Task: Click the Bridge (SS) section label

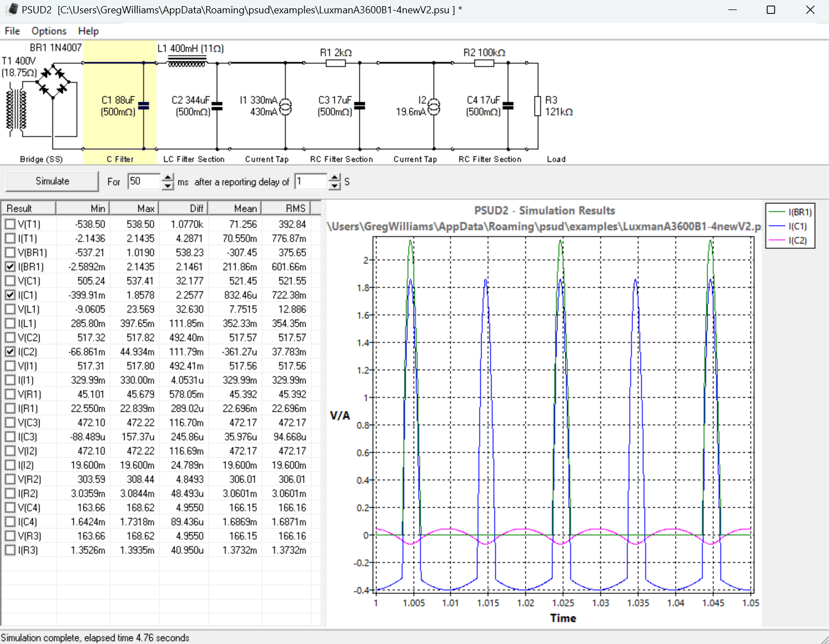Action: (x=41, y=159)
